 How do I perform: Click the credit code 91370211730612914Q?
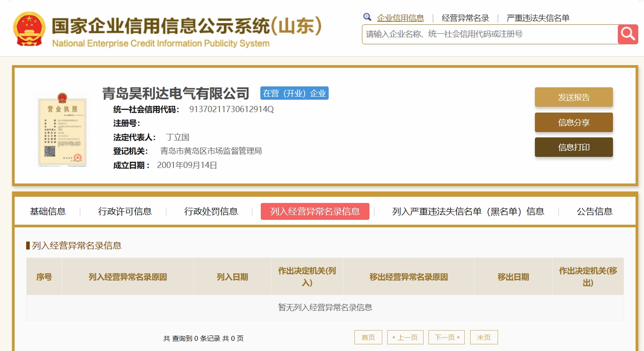point(232,109)
